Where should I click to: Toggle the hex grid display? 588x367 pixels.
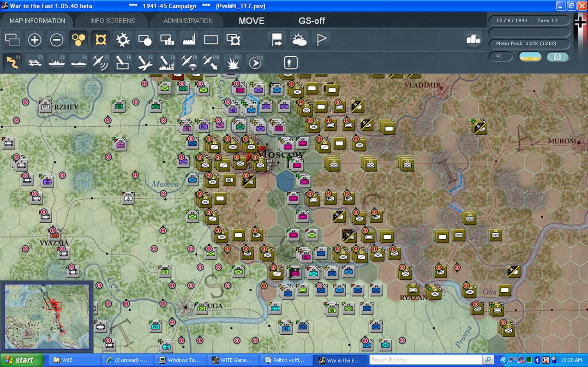click(x=79, y=40)
